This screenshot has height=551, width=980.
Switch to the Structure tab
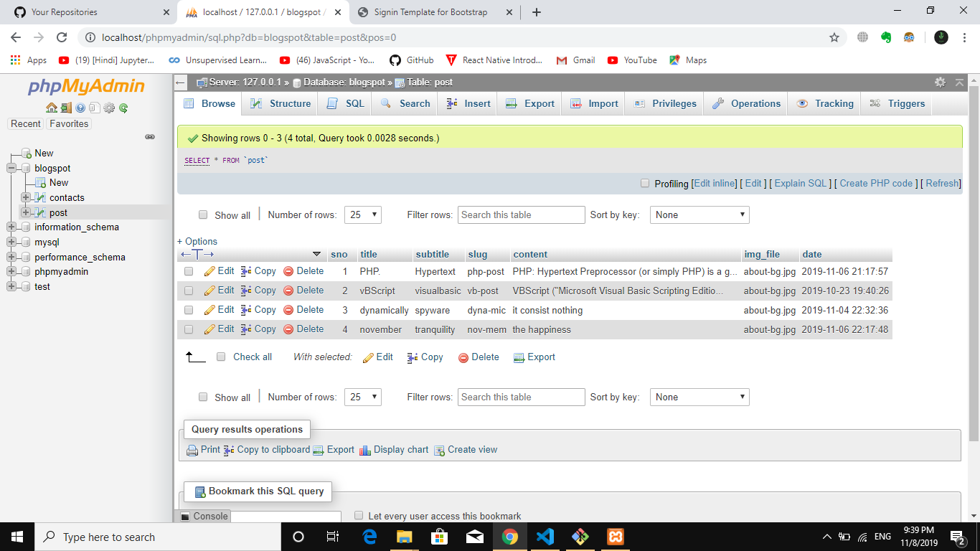(281, 103)
